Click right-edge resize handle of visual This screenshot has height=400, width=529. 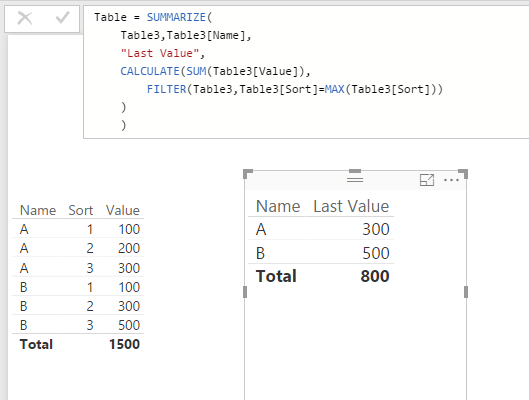click(x=466, y=292)
